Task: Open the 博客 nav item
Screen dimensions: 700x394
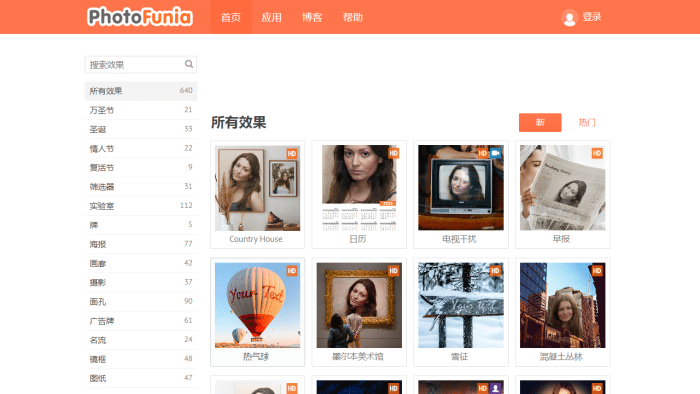Action: [312, 17]
